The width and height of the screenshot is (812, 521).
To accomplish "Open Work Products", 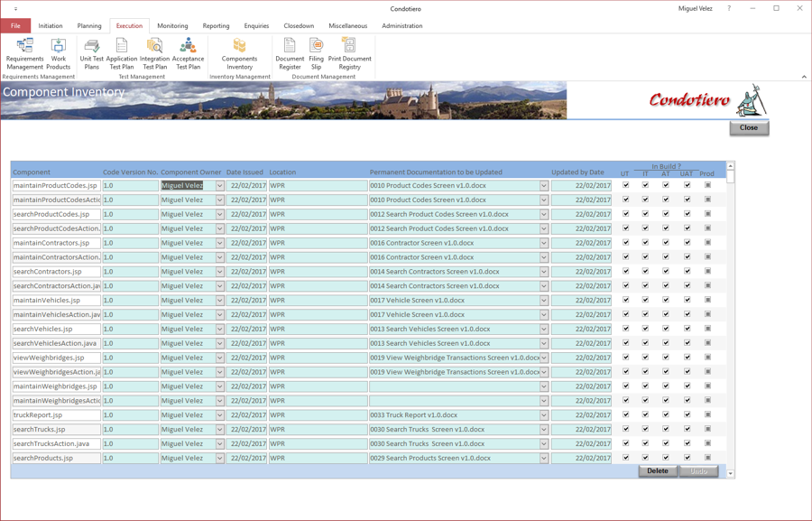I will coord(59,53).
